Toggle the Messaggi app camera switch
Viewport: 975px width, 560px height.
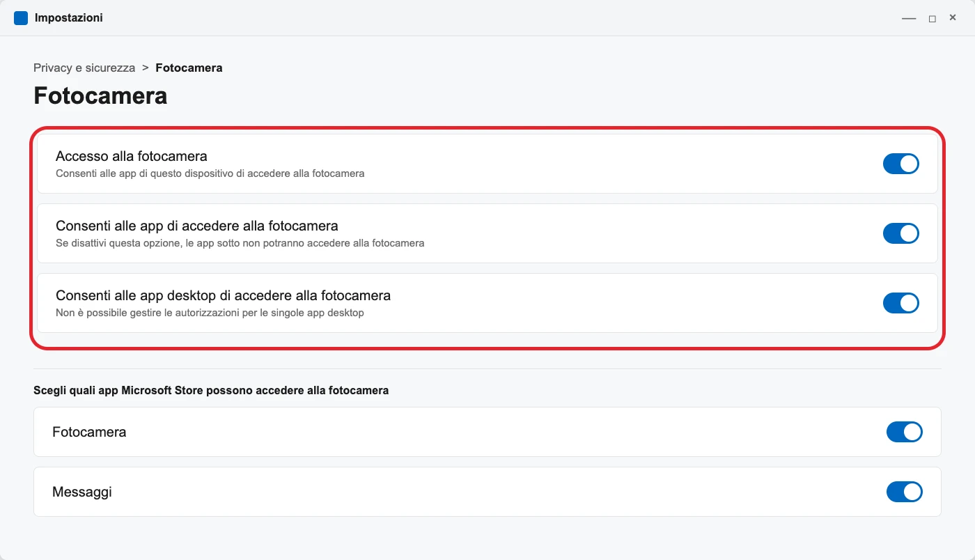point(904,492)
